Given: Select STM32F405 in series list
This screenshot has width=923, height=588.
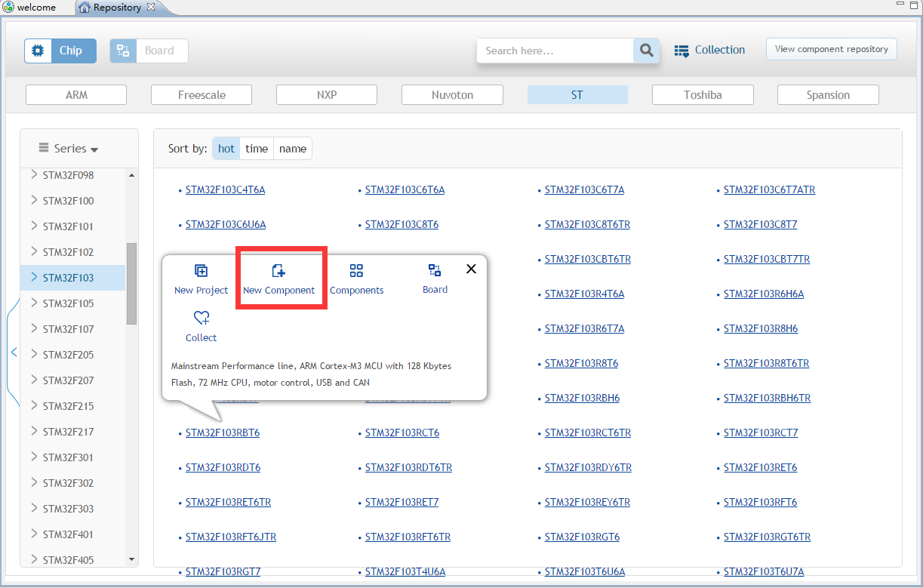Looking at the screenshot, I should (x=68, y=560).
